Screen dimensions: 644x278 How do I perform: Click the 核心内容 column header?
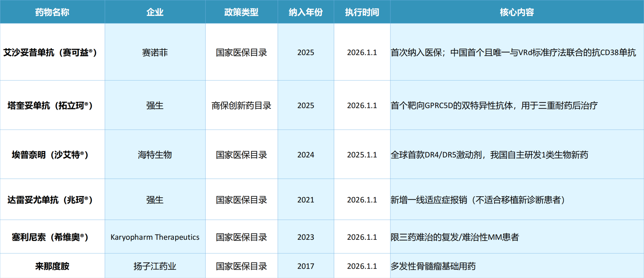tap(517, 12)
